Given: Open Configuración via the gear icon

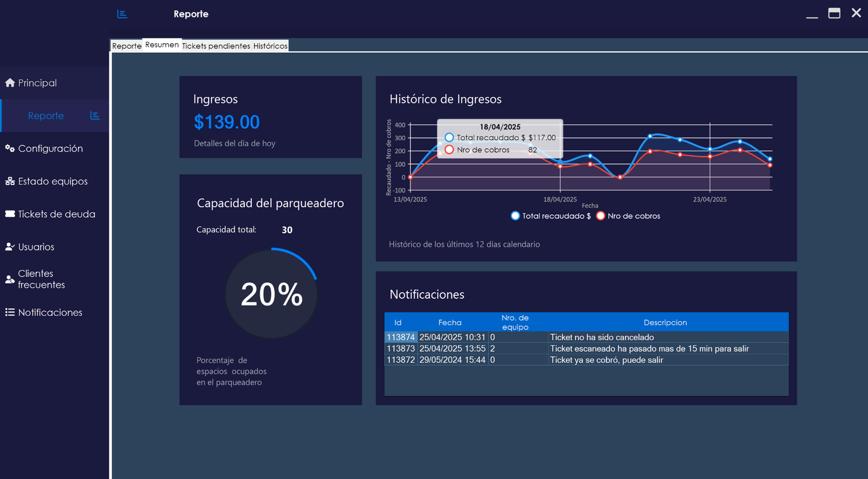Looking at the screenshot, I should 10,148.
